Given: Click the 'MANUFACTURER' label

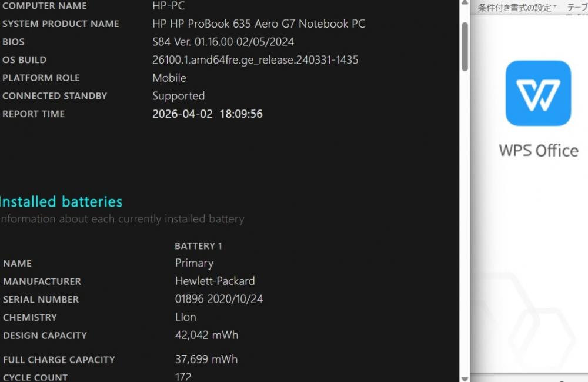Looking at the screenshot, I should click(42, 281).
